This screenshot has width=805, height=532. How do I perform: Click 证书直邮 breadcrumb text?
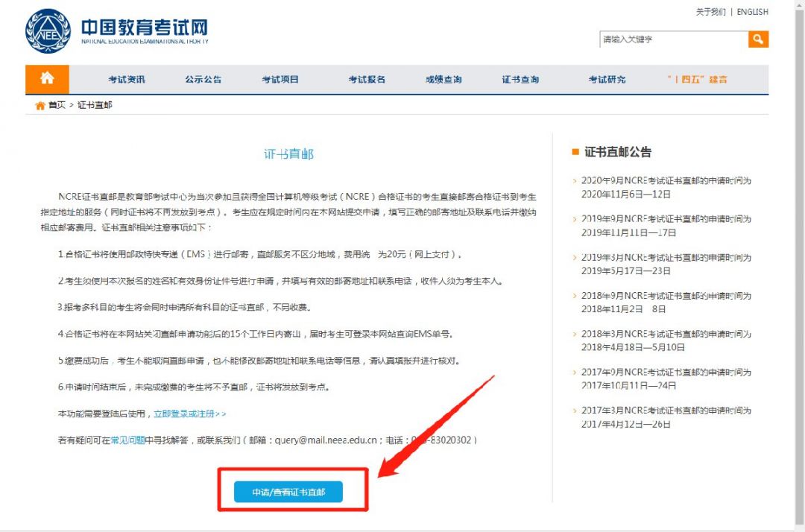pyautogui.click(x=95, y=105)
